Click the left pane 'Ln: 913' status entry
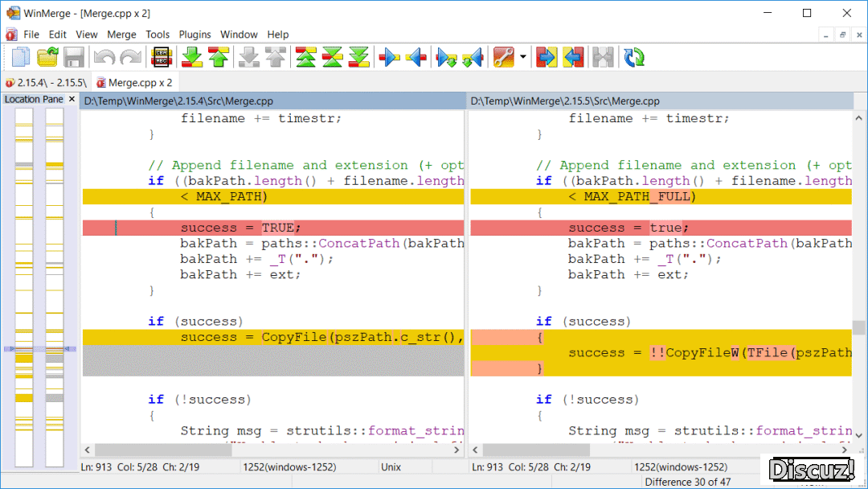 [96, 466]
